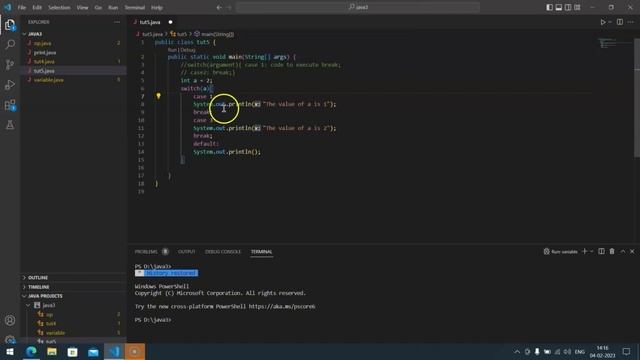Open Microsoft Edge from taskbar

coord(31,351)
